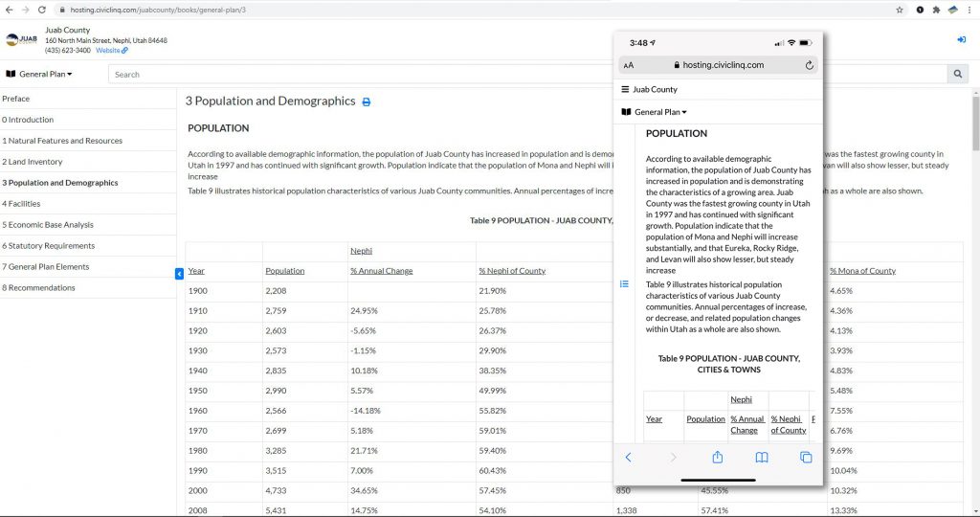Viewport: 980px width, 517px height.
Task: Click Nephi group header in table
Action: pos(361,251)
